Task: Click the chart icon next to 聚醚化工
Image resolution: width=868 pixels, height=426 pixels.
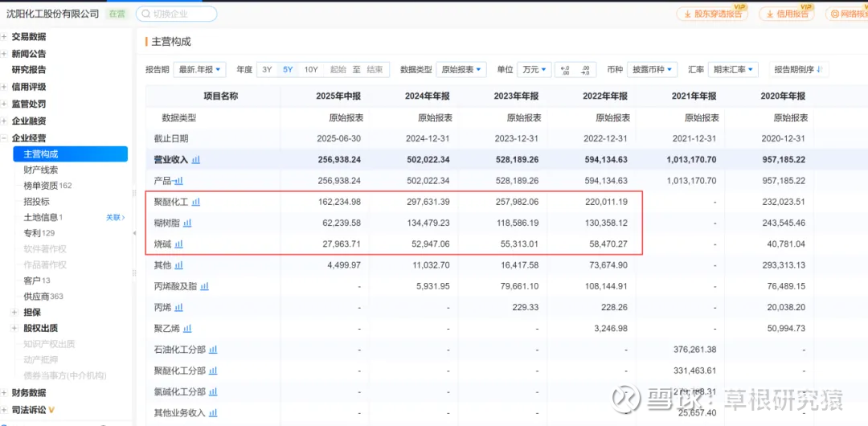Action: coord(196,202)
